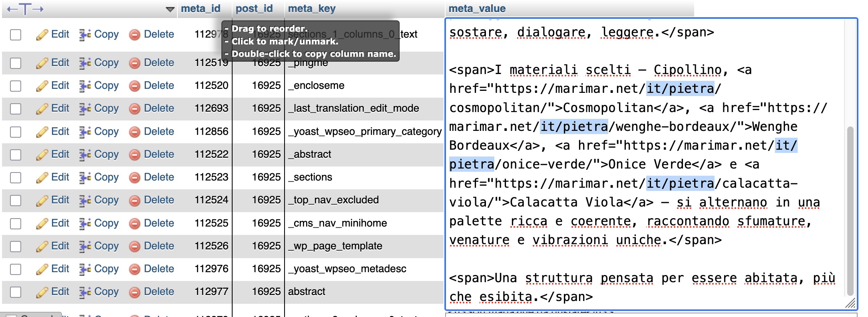Viewport: 868px width, 317px height.
Task: Click the red Delete icon in the _abstract row
Action: 135,155
